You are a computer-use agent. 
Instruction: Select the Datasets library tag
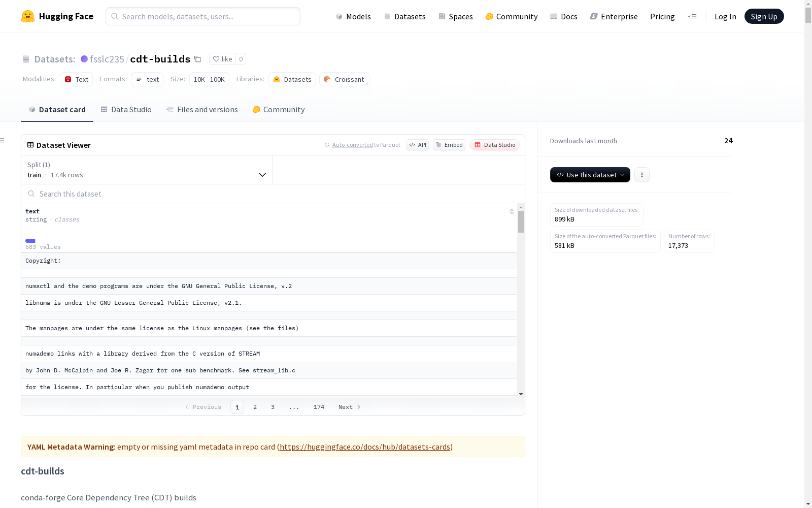(x=292, y=79)
